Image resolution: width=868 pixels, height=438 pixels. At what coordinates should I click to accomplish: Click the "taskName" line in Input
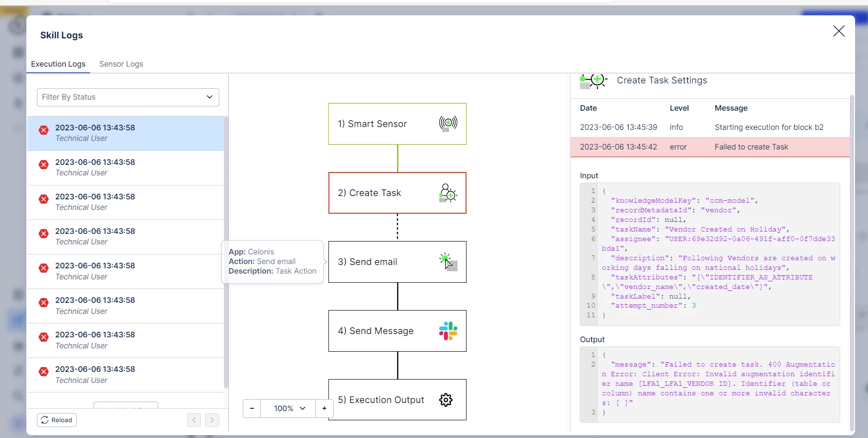click(700, 230)
